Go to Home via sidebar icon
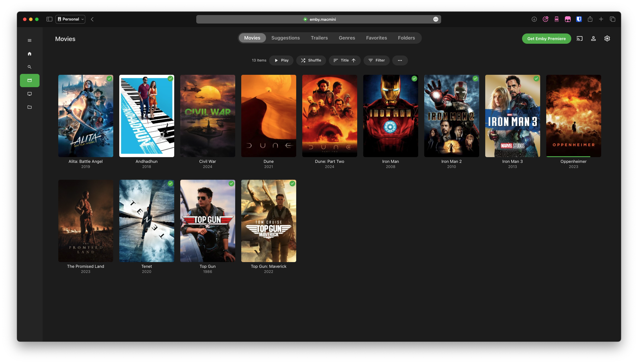The image size is (638, 364). [x=30, y=54]
